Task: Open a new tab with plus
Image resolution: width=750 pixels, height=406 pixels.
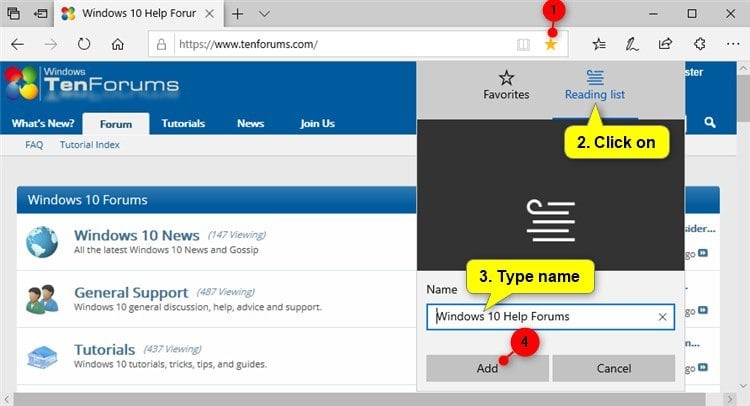Action: (x=237, y=14)
